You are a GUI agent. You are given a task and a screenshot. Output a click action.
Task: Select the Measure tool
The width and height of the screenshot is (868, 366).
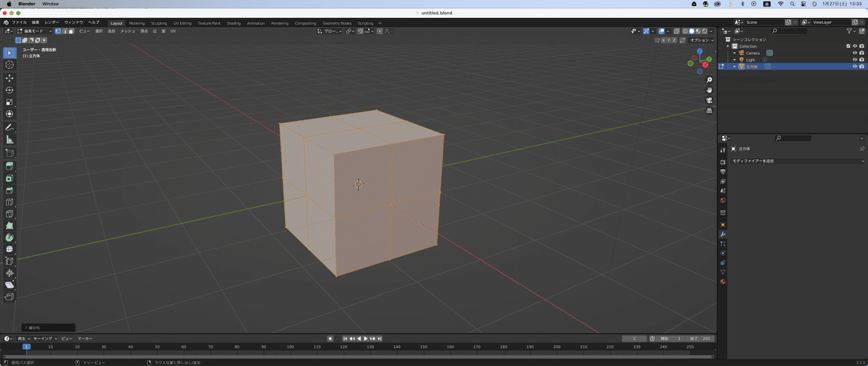tap(9, 140)
